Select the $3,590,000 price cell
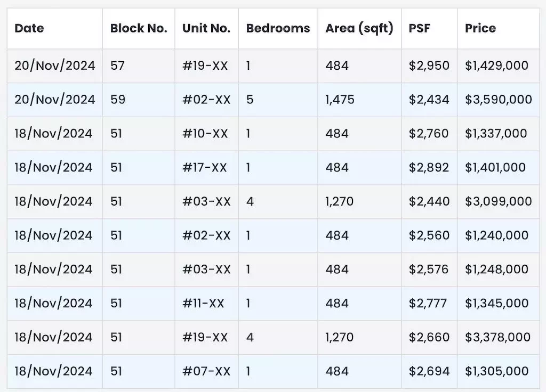546x392 pixels. pos(499,100)
